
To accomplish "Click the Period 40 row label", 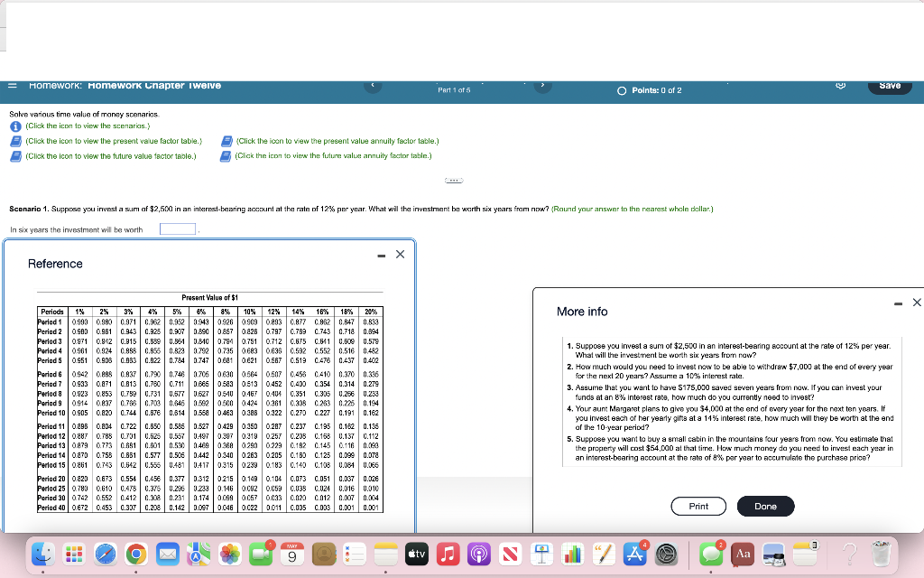I will pos(52,508).
